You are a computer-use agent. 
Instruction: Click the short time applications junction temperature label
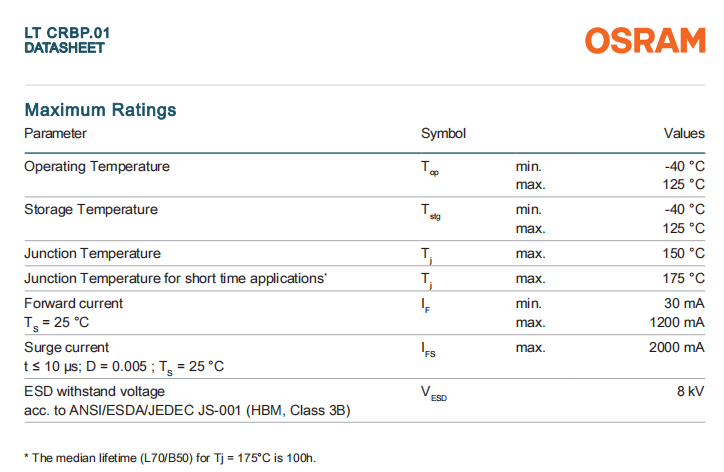point(175,278)
